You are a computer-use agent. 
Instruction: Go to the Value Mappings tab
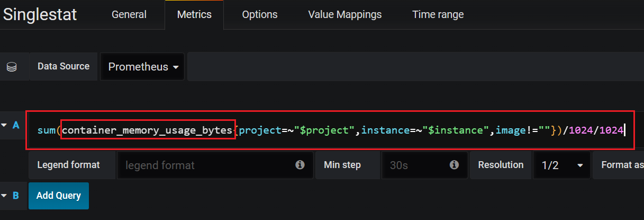[345, 15]
